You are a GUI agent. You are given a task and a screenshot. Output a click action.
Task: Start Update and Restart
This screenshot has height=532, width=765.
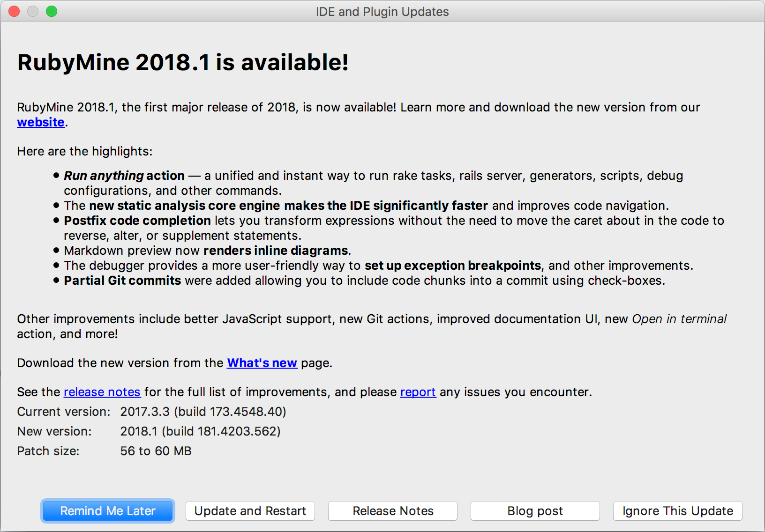250,511
